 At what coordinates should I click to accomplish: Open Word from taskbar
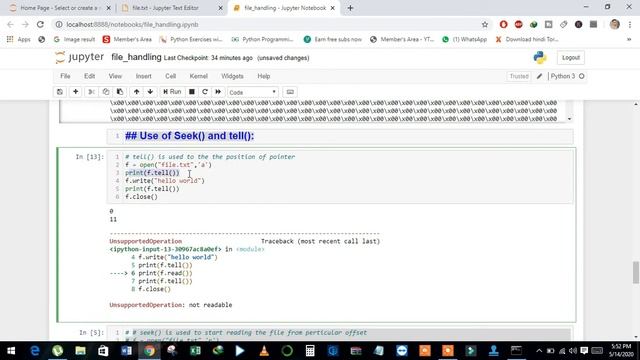click(126, 351)
